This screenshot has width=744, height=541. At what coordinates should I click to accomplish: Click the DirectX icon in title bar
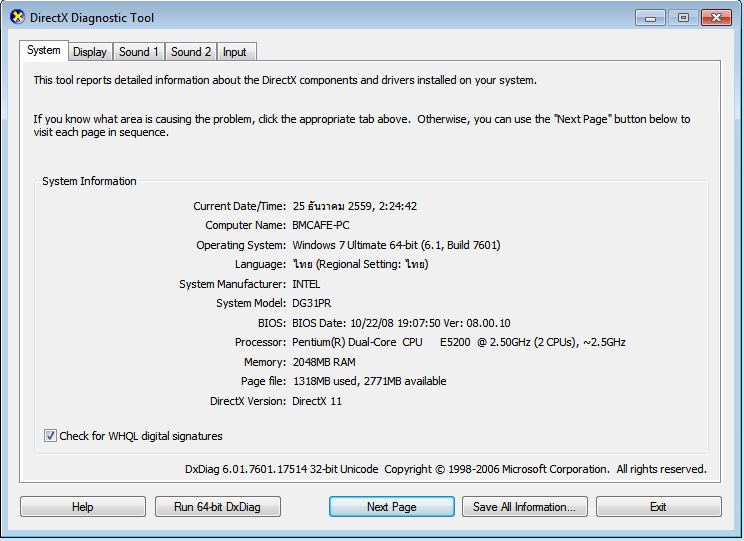point(17,17)
